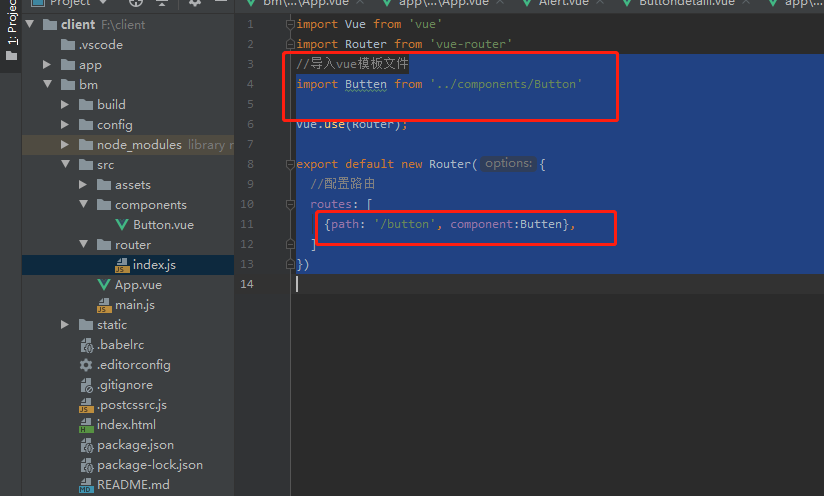
Task: Click the .gitignore file icon
Action: [86, 385]
